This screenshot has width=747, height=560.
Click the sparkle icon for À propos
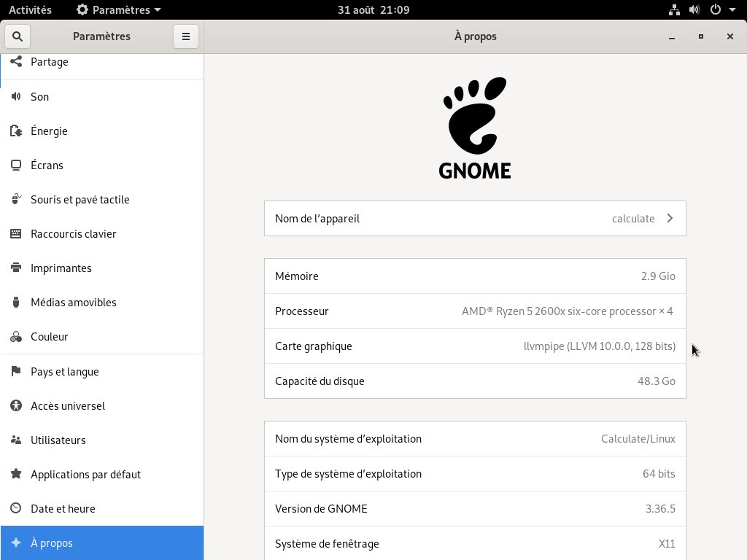(16, 542)
